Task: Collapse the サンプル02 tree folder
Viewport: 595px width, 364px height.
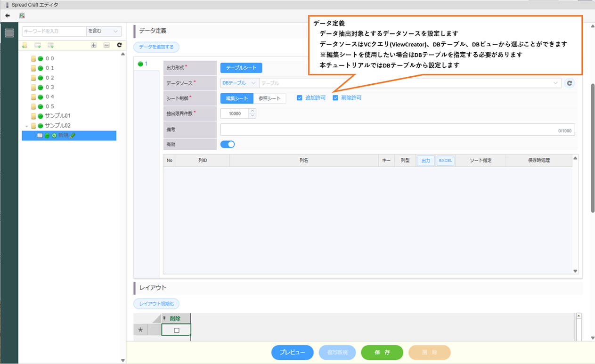Action: click(x=27, y=126)
